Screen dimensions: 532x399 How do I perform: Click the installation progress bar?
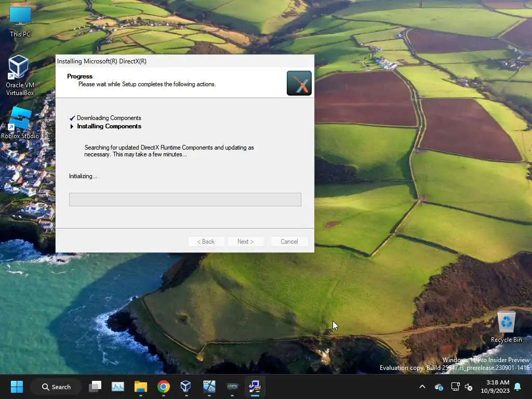point(185,199)
